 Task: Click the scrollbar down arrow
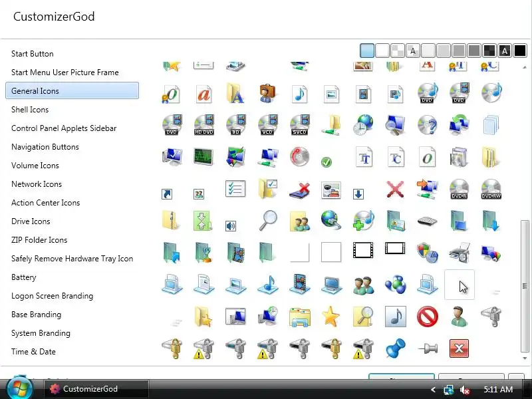click(525, 358)
